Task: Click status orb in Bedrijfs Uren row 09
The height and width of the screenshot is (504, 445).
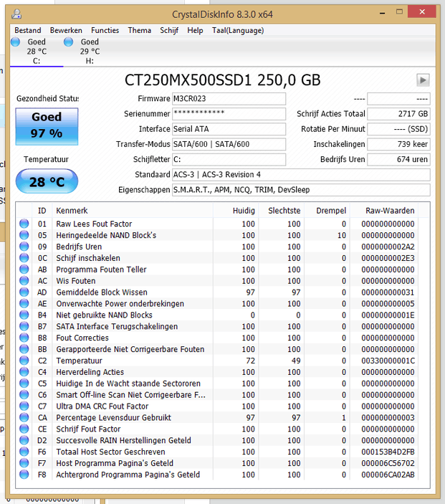Action: point(24,246)
